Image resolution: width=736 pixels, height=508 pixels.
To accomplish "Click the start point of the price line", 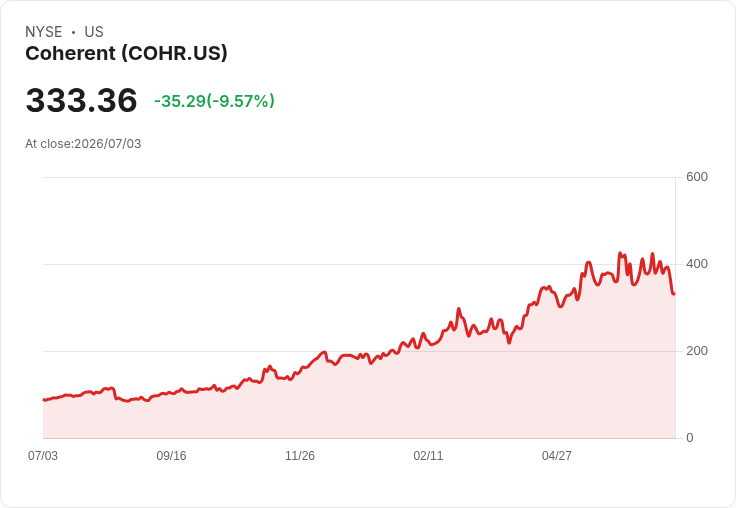I will (x=44, y=400).
